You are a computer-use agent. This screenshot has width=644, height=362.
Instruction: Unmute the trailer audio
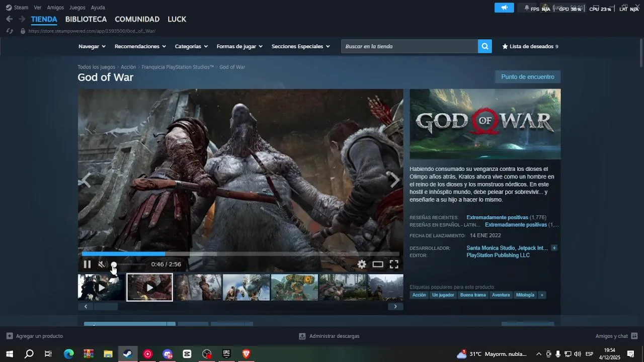[101, 264]
